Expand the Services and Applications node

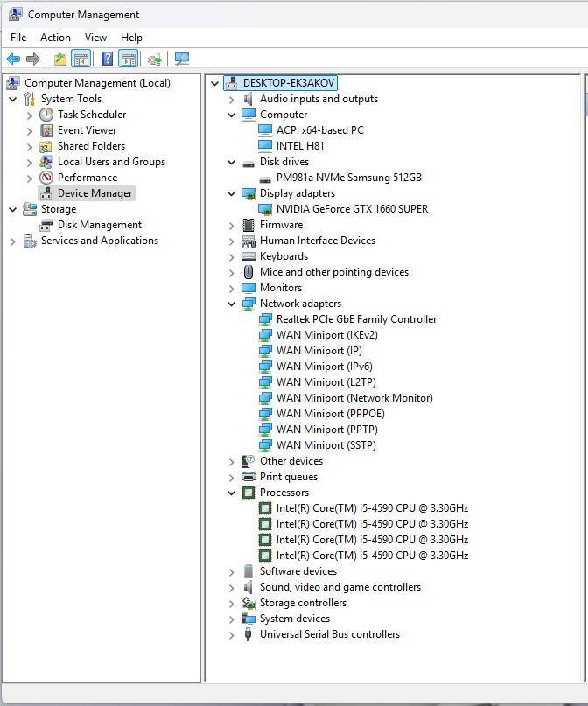13,241
